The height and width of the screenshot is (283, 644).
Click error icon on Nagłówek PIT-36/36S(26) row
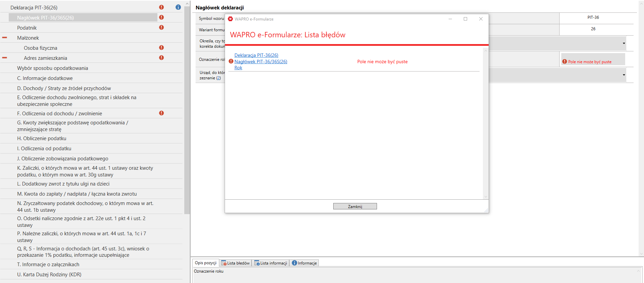pyautogui.click(x=161, y=17)
